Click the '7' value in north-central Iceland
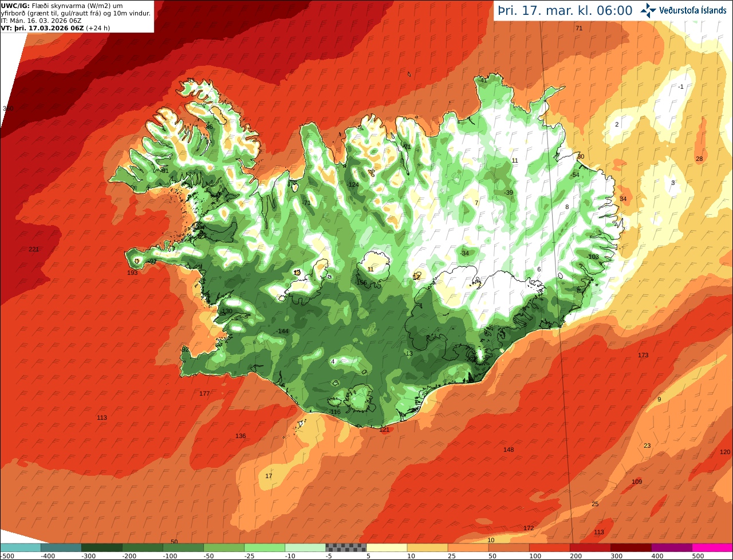The height and width of the screenshot is (560, 733). tap(476, 203)
